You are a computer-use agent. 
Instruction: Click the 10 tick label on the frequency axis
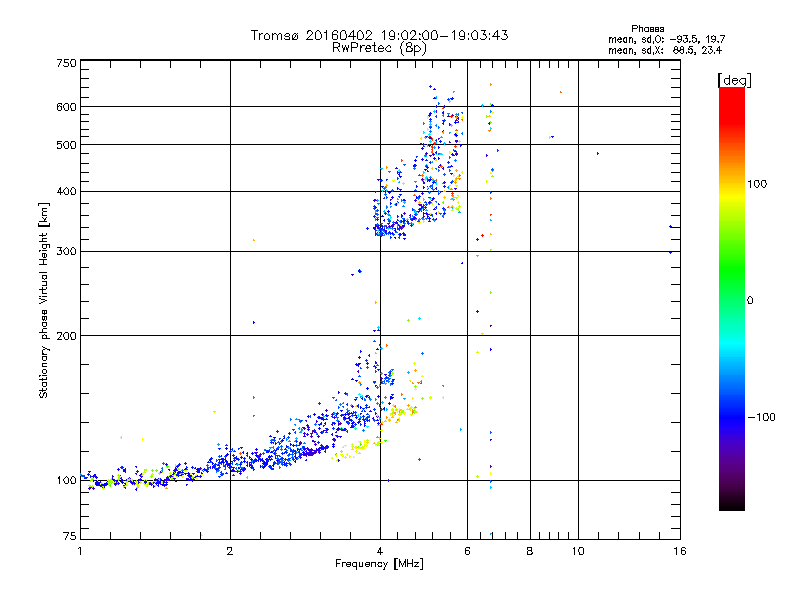(x=578, y=551)
